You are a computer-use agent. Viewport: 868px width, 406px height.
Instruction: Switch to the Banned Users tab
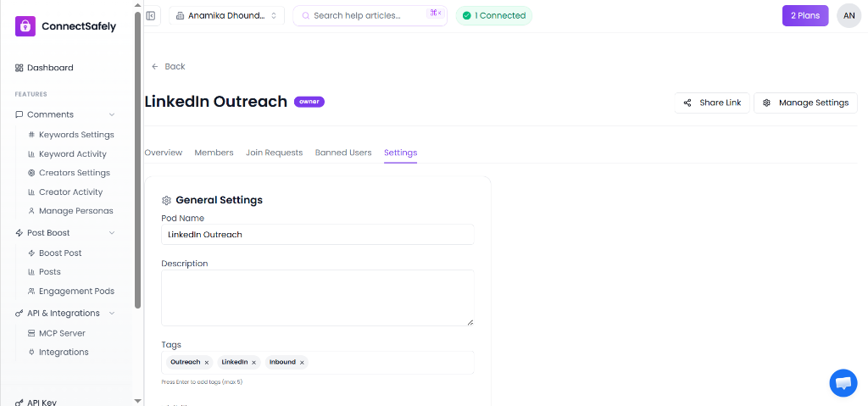pos(343,153)
